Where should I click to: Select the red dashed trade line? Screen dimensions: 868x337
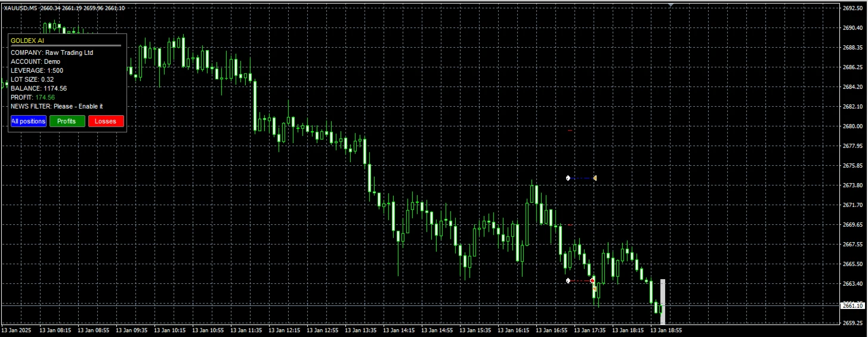click(x=580, y=280)
